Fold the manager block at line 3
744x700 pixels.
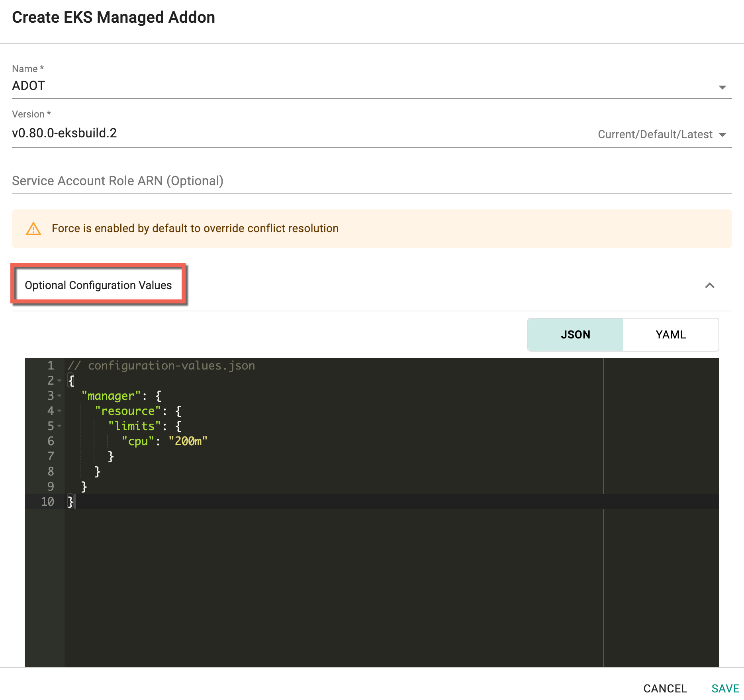tap(59, 396)
